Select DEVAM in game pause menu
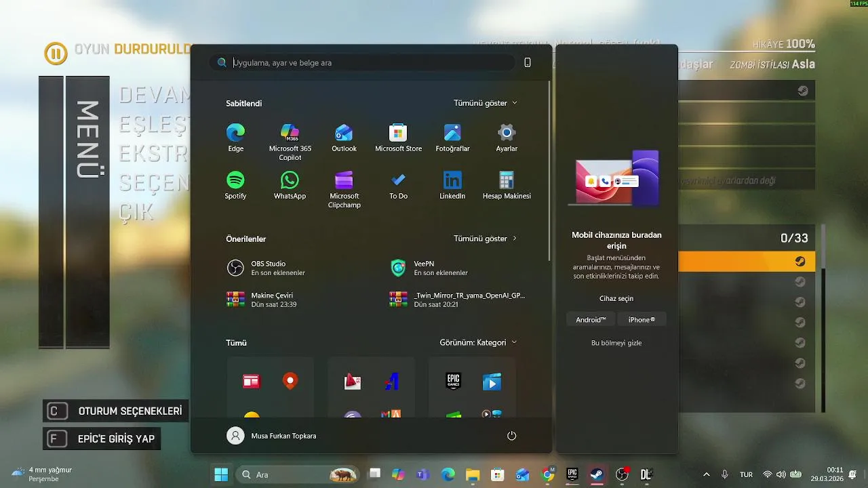Viewport: 868px width, 488px height. click(x=155, y=95)
